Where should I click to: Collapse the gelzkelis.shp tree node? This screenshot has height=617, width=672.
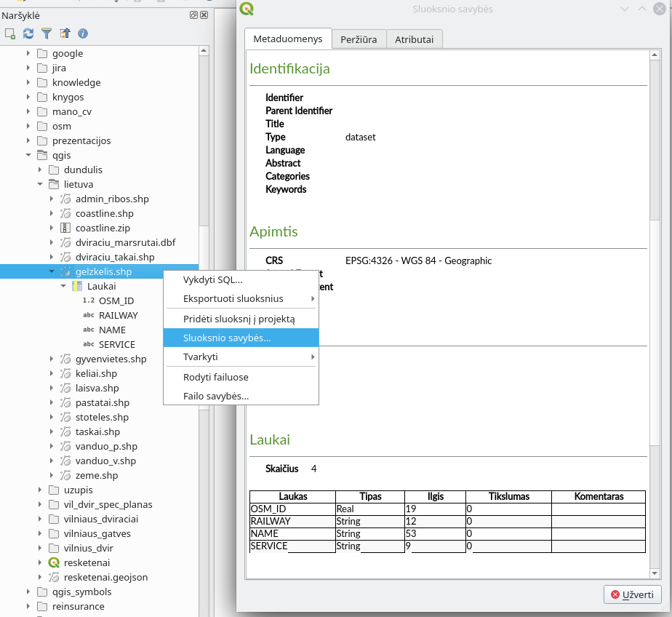[x=52, y=271]
